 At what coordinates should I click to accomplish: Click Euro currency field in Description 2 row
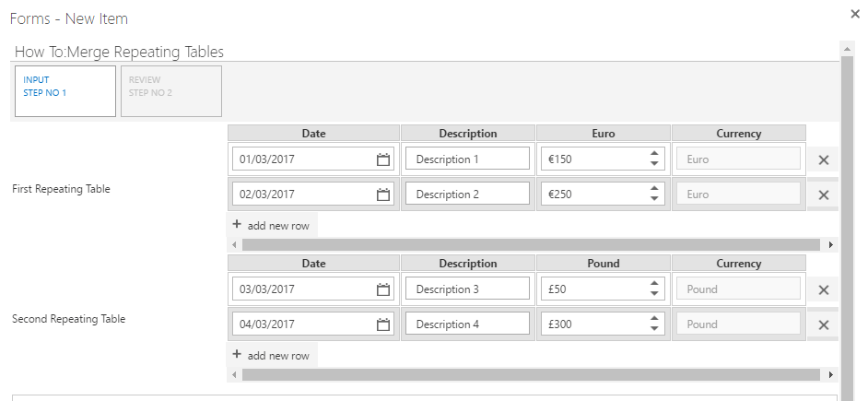[738, 194]
